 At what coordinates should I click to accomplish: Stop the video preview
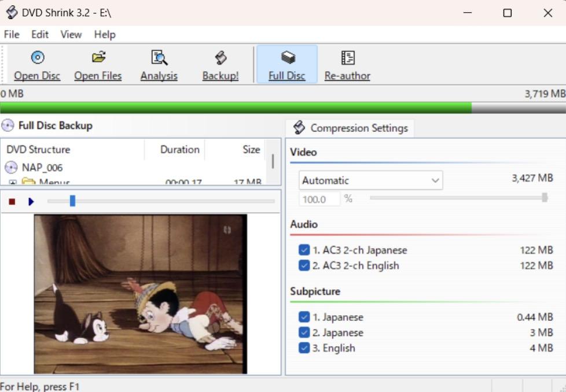[12, 202]
